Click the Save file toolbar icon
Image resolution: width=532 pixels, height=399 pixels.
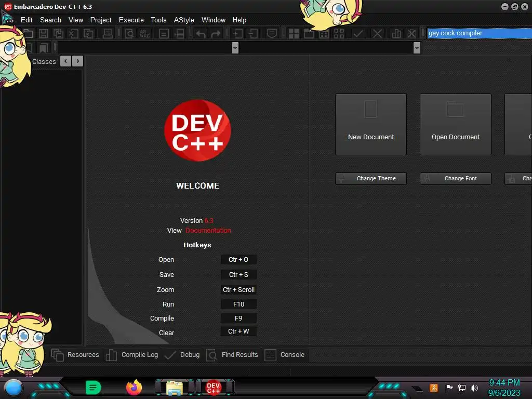(44, 33)
